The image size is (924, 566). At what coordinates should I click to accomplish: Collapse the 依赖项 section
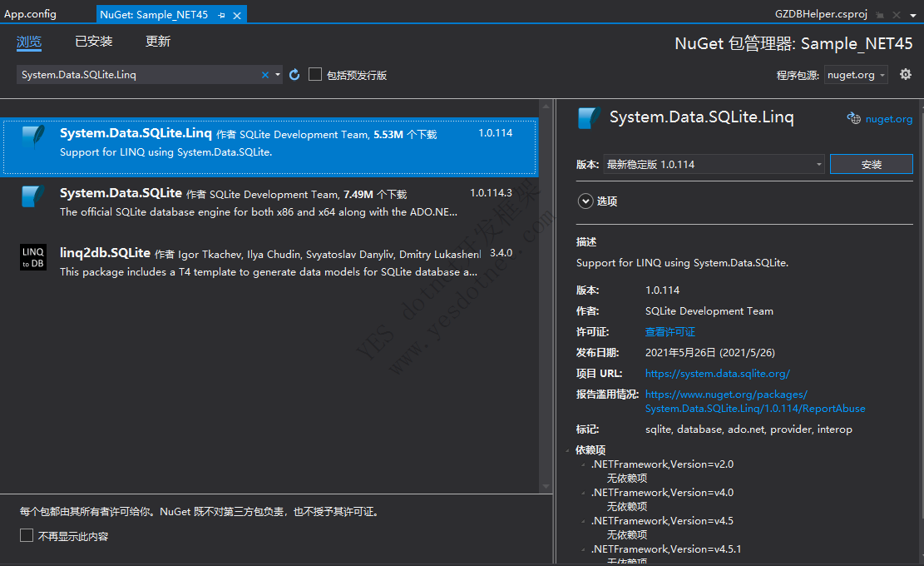[567, 450]
